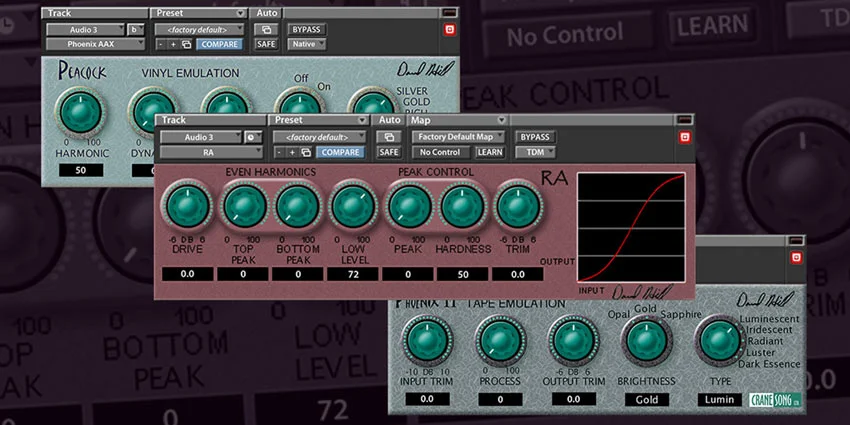The image size is (850, 425).
Task: Open Native format dropdown in Peacock window
Action: [x=307, y=44]
